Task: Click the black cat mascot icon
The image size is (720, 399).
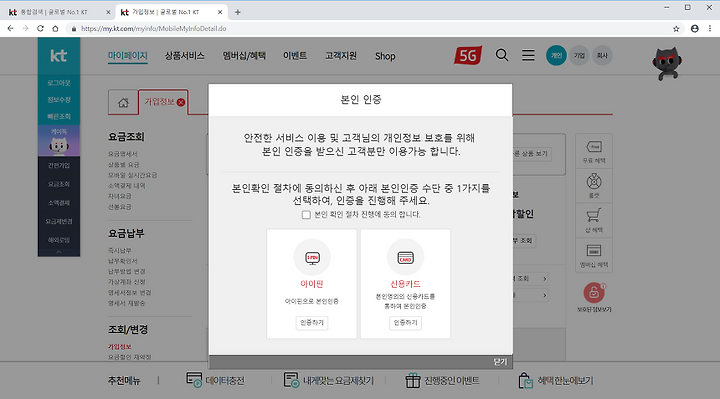Action: coord(667,63)
